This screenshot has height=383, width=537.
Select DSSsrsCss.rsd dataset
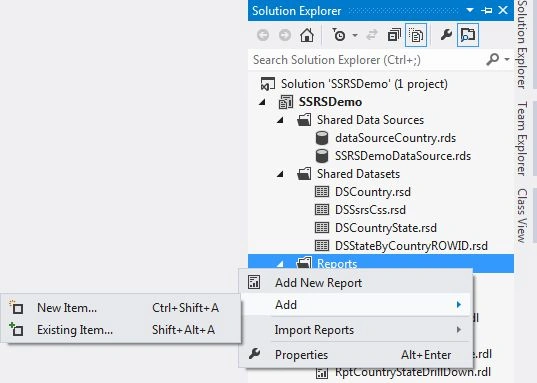(370, 210)
